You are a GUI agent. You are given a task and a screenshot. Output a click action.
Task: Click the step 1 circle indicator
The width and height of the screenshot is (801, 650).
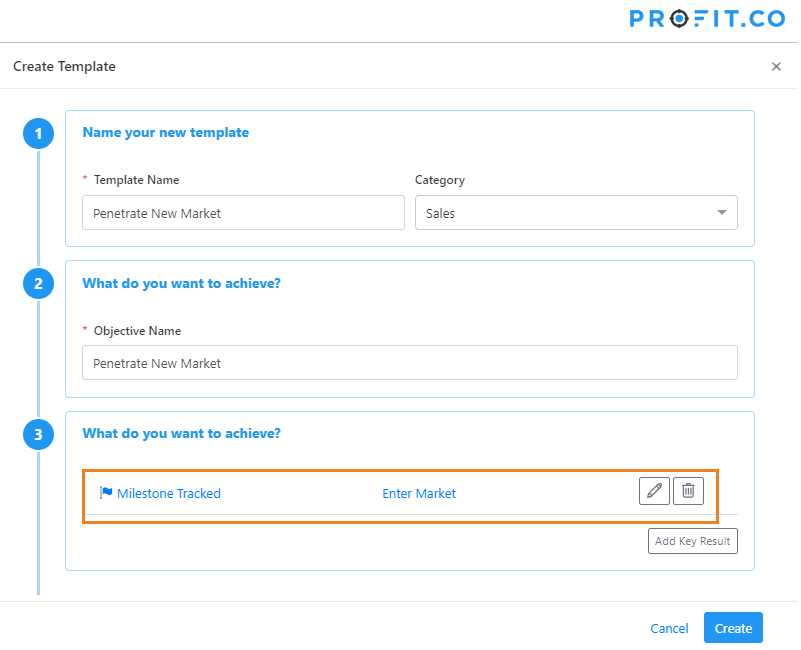coord(38,134)
